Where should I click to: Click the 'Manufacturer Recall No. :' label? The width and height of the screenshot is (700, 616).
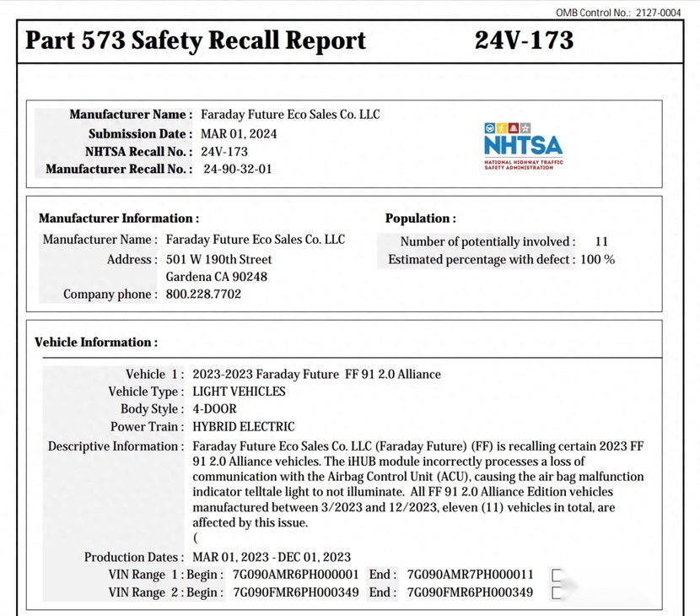119,169
